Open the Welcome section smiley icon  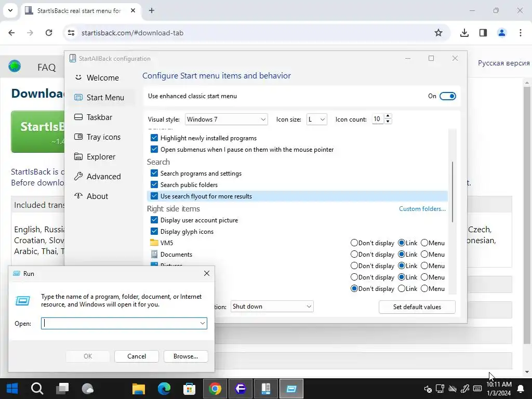click(x=78, y=77)
